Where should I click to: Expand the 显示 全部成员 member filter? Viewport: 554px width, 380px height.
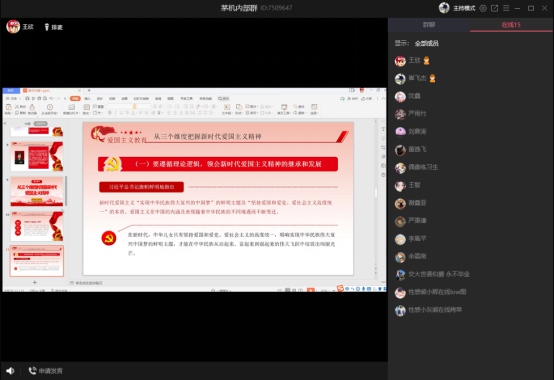point(426,43)
